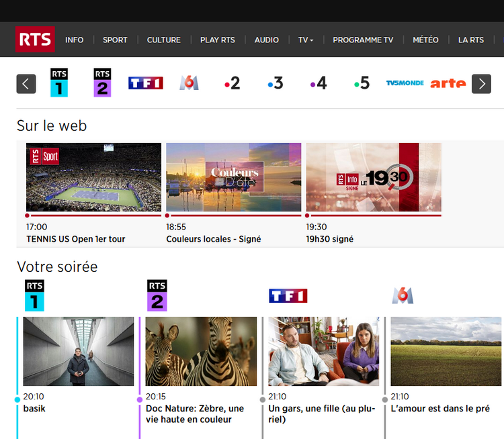Select the TV5MONDE channel logo
The height and width of the screenshot is (439, 504).
click(x=405, y=83)
